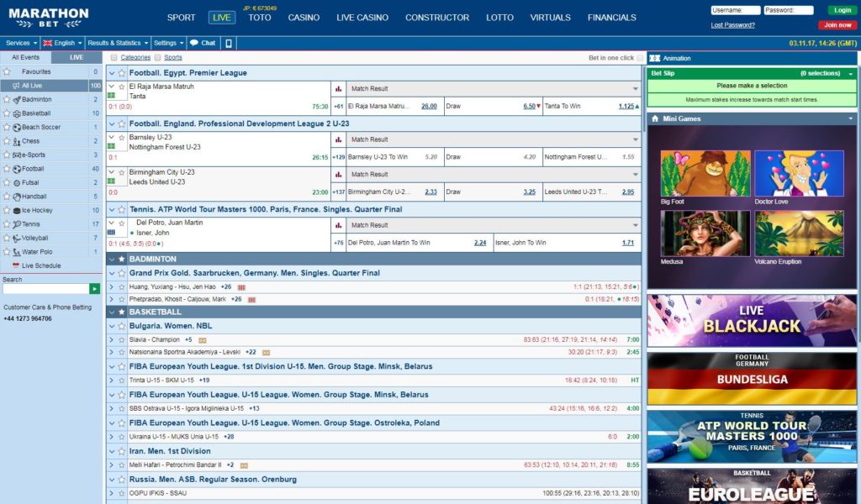Open the TOTO section
Screen dimensions: 861x504
tap(260, 18)
